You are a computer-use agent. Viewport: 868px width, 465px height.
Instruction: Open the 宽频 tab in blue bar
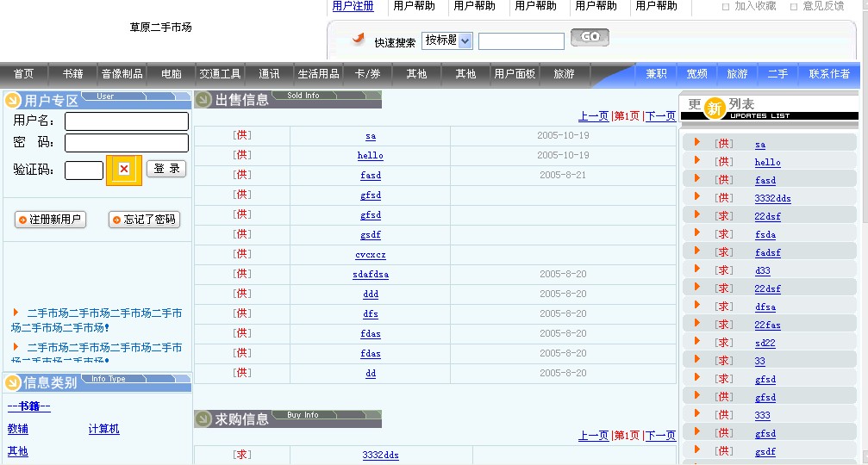[697, 74]
